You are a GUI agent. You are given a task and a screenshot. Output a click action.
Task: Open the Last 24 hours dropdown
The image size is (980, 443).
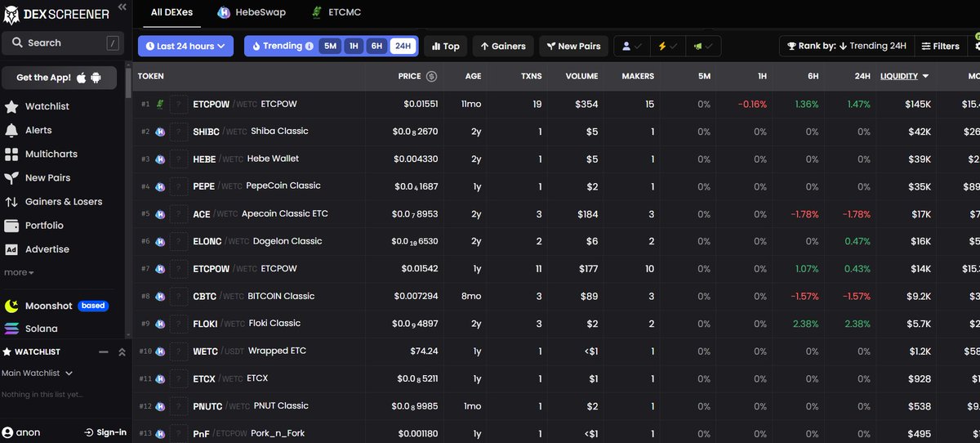186,47
